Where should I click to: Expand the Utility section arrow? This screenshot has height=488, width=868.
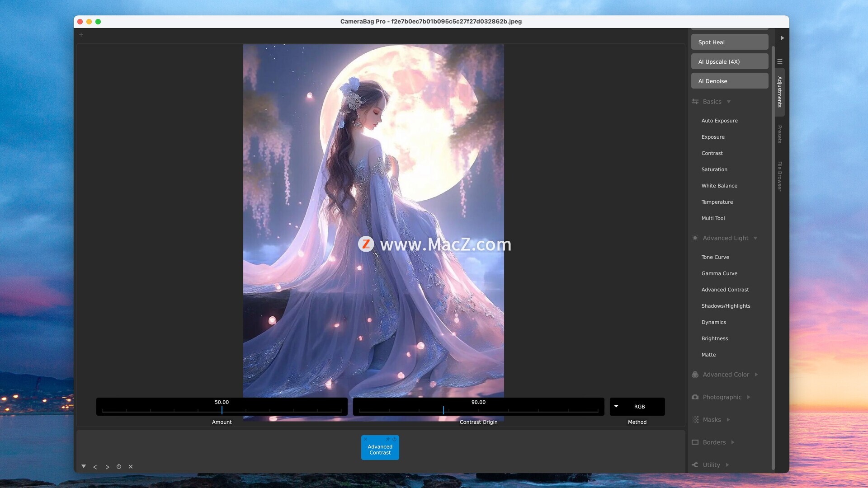[727, 465]
